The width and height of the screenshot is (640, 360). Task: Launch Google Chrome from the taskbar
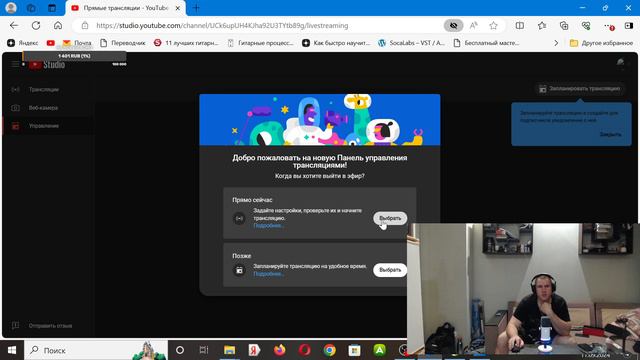pyautogui.click(x=329, y=350)
